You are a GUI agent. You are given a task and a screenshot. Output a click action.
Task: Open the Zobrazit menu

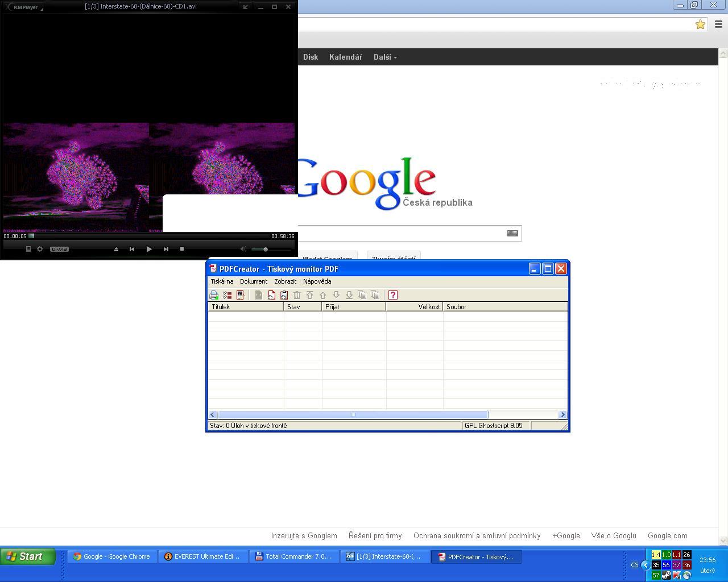[285, 281]
